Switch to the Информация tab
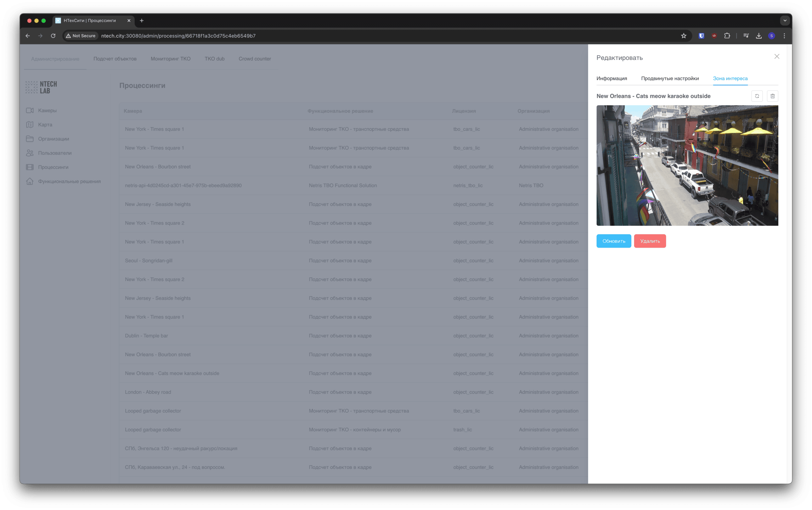812x510 pixels. 611,78
